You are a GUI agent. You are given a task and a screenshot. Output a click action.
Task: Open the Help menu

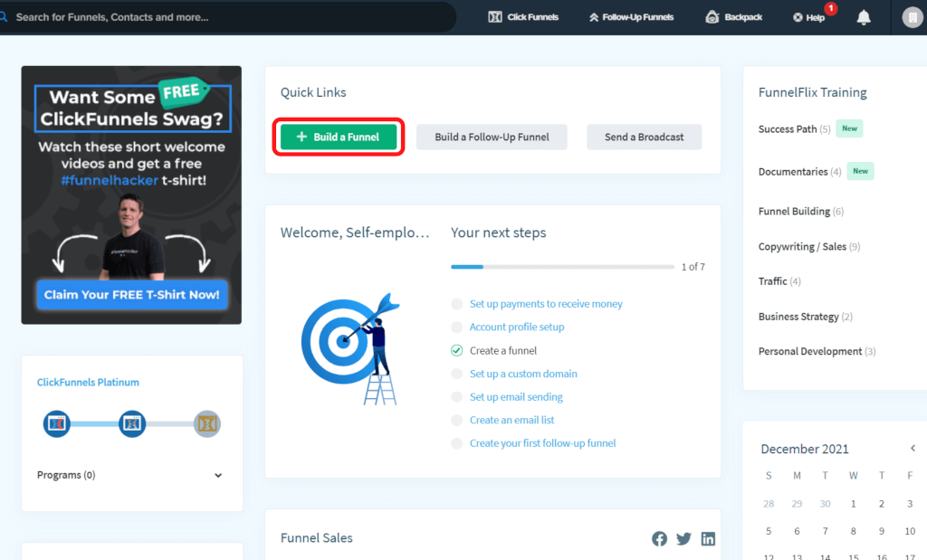point(808,18)
